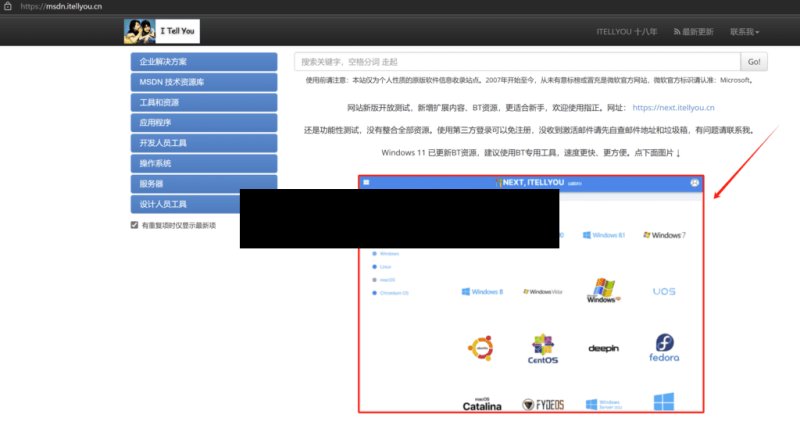The width and height of the screenshot is (800, 439).
Task: Expand the 操作系统 category
Action: pos(204,164)
